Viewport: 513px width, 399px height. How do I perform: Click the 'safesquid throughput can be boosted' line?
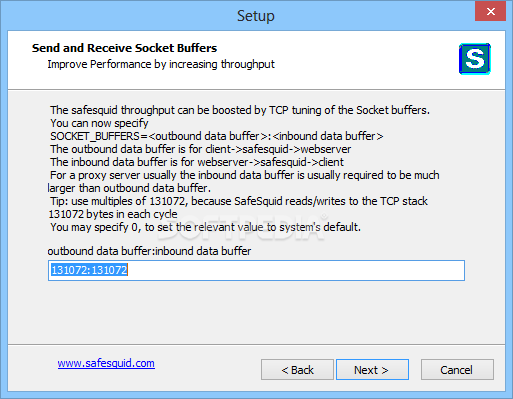coord(240,110)
